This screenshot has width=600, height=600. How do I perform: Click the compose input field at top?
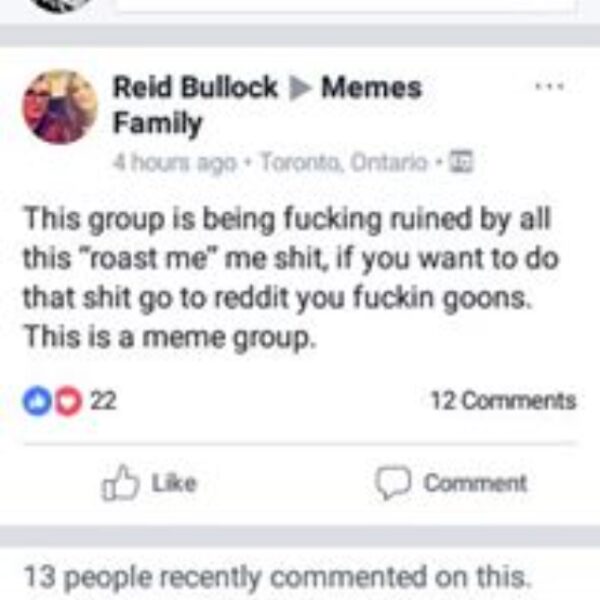point(346,5)
